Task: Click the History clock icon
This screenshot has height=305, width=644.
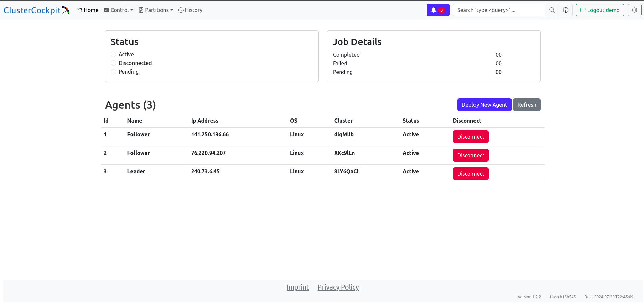Action: tap(181, 10)
